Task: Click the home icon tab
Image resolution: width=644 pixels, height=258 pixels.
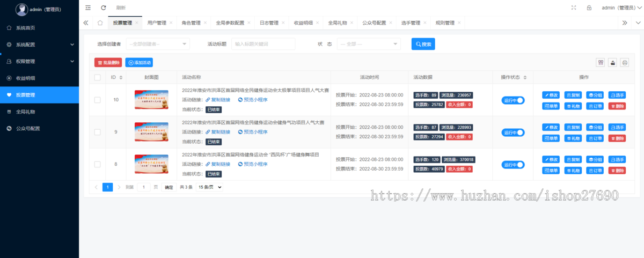Action: click(x=100, y=23)
